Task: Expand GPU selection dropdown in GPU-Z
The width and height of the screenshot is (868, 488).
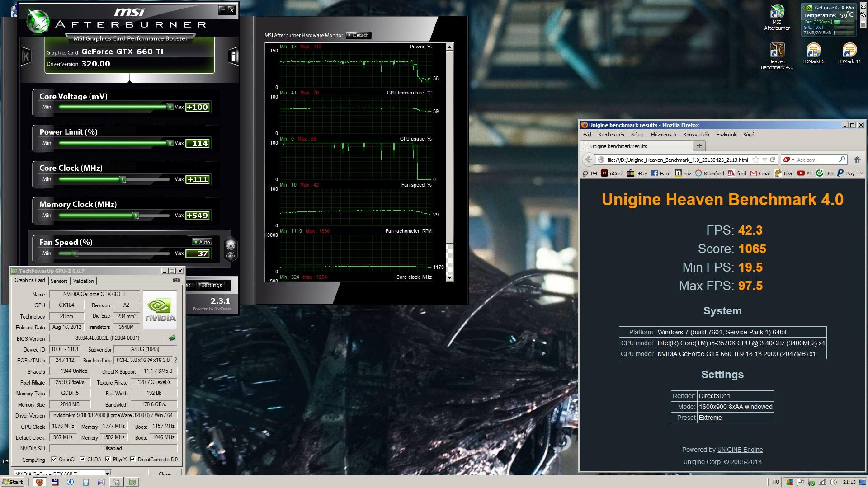Action: click(108, 474)
